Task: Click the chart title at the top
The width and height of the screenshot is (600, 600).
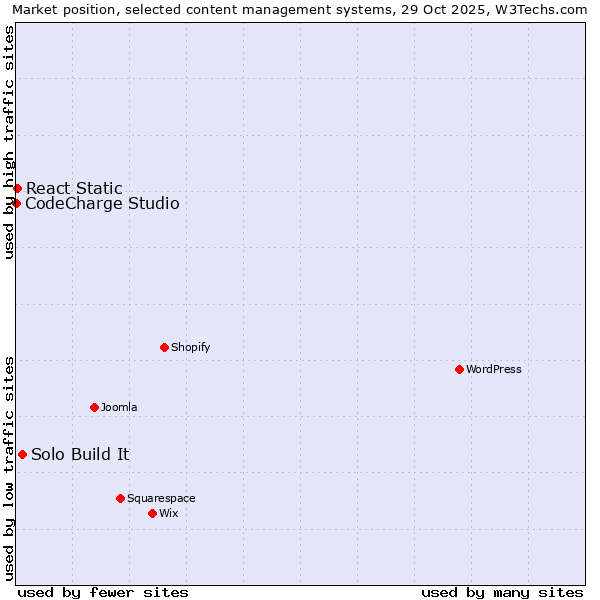Action: [x=300, y=10]
